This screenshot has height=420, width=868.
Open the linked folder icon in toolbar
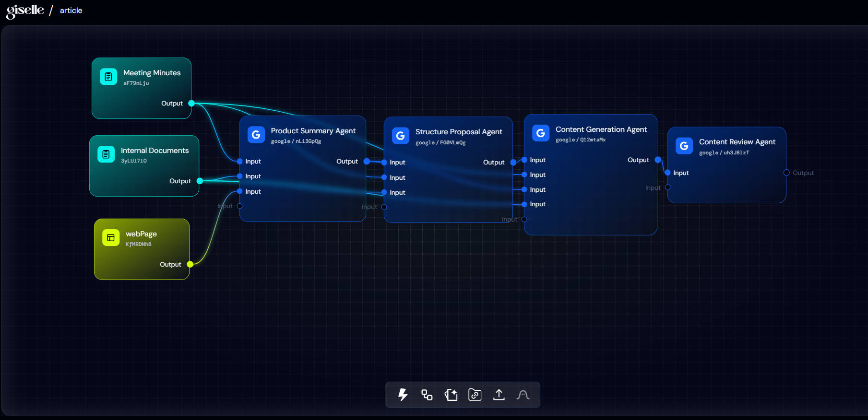click(475, 395)
